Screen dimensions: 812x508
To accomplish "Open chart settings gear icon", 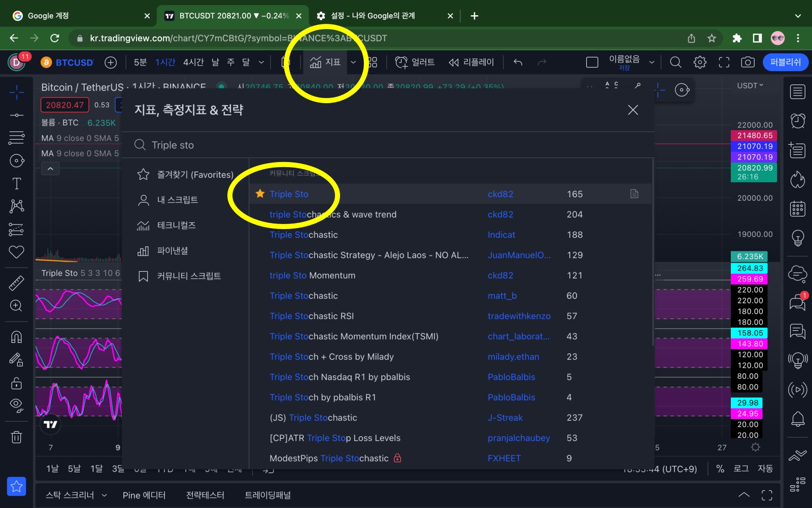I will (x=700, y=62).
